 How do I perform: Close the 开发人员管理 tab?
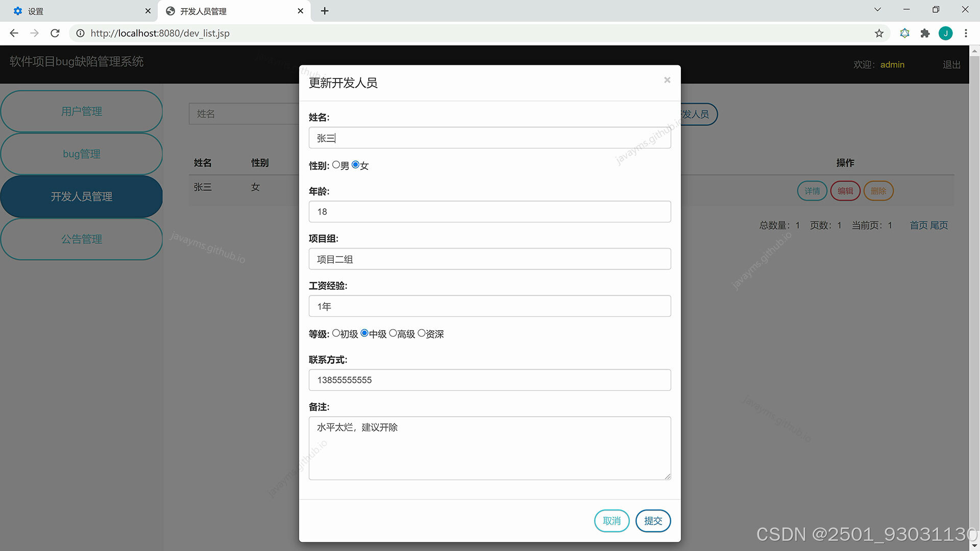coord(300,11)
